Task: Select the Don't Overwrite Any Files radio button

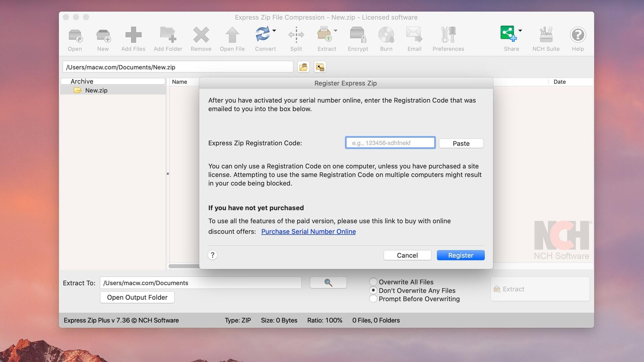Action: [373, 290]
